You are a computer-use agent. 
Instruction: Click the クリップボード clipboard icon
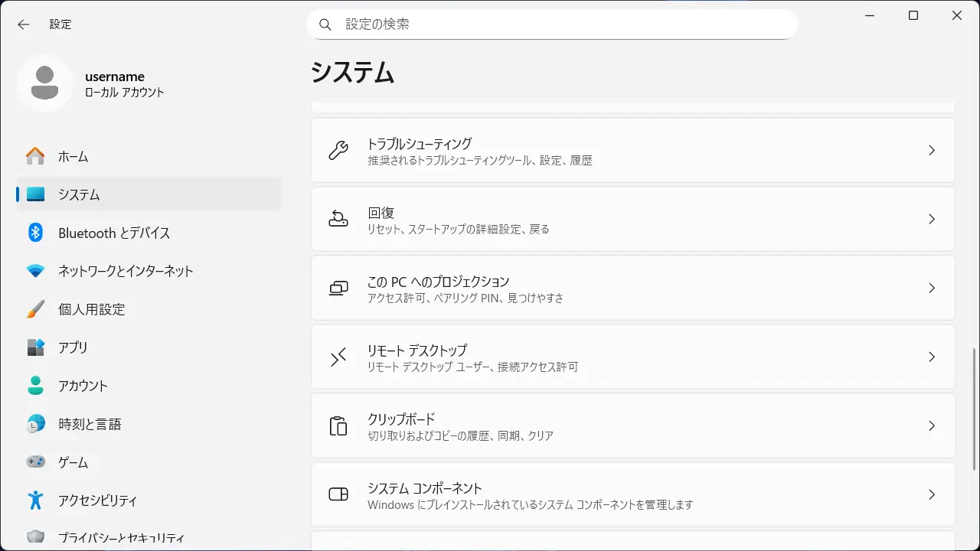click(338, 425)
